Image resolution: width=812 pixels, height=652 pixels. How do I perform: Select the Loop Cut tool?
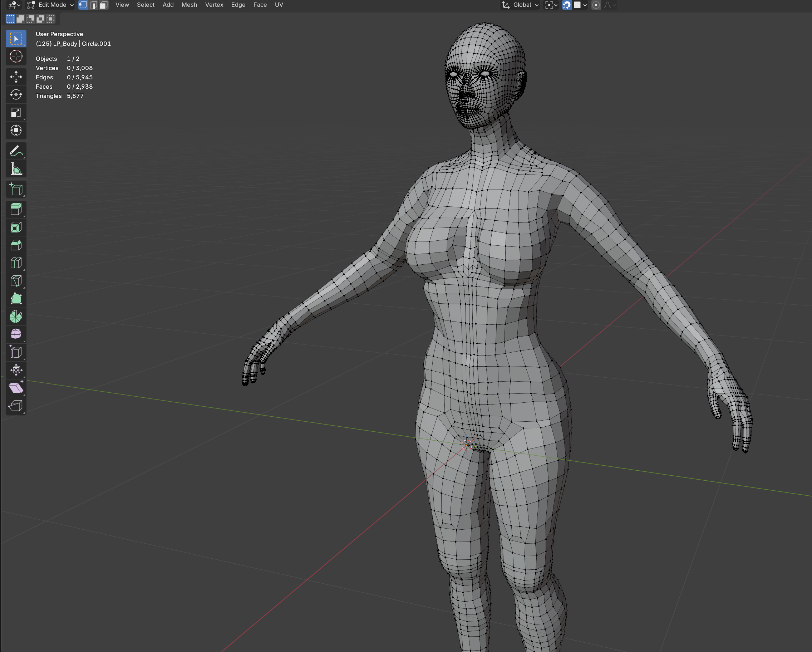coord(16,263)
